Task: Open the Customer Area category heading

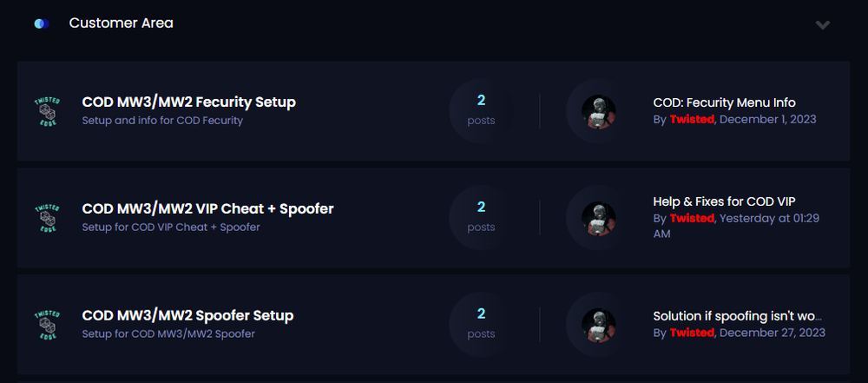Action: point(121,23)
